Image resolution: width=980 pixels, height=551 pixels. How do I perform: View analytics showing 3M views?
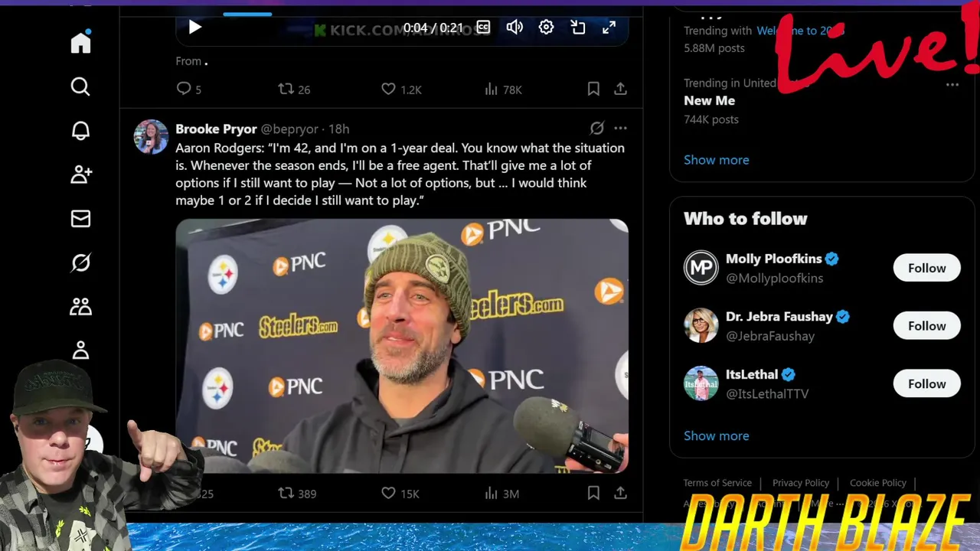[501, 494]
